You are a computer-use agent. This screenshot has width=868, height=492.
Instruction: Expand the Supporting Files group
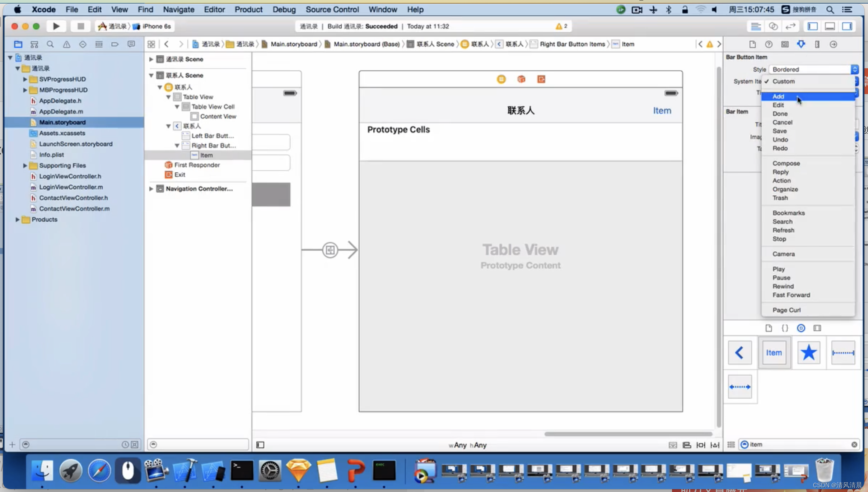(x=25, y=166)
